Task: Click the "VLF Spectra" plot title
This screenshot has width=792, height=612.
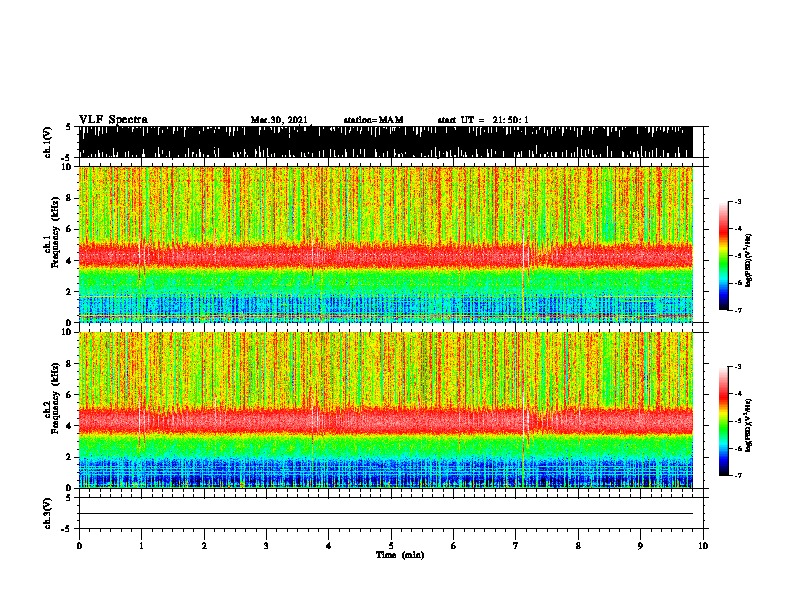Action: click(x=113, y=120)
